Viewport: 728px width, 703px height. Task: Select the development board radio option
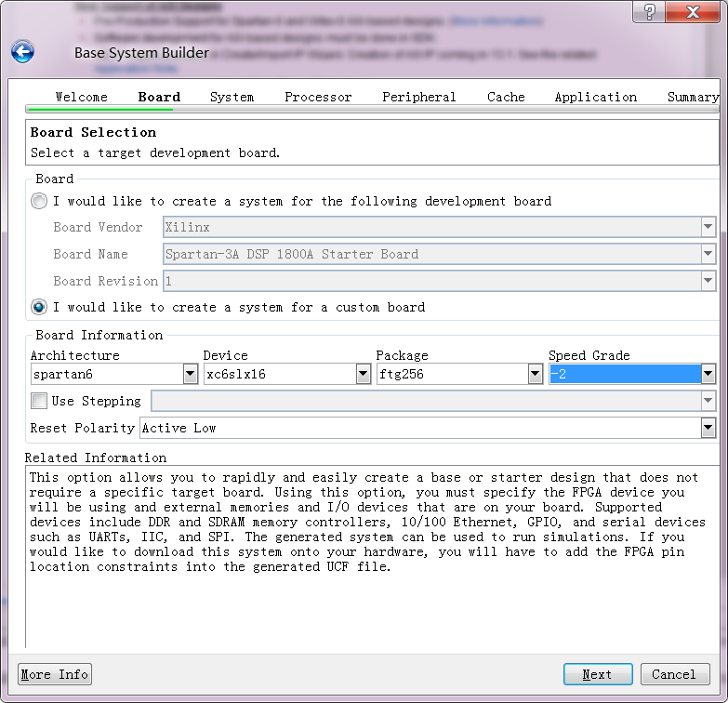pos(39,201)
